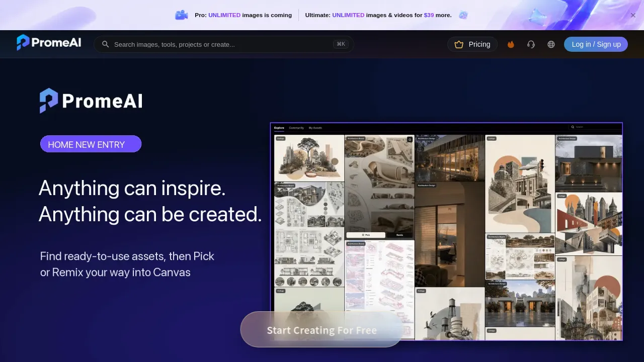The width and height of the screenshot is (644, 362).
Task: Open the My Assets tab in the preview
Action: pyautogui.click(x=315, y=128)
